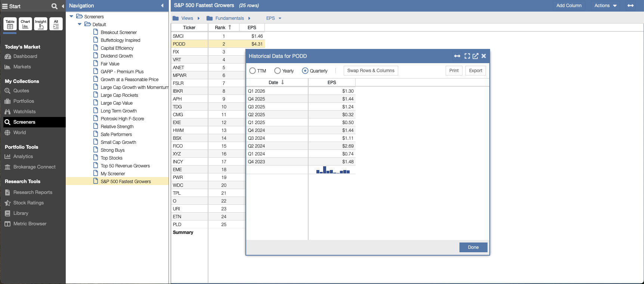Click the Library icon
Viewport: 644px width, 284px height.
pyautogui.click(x=7, y=213)
